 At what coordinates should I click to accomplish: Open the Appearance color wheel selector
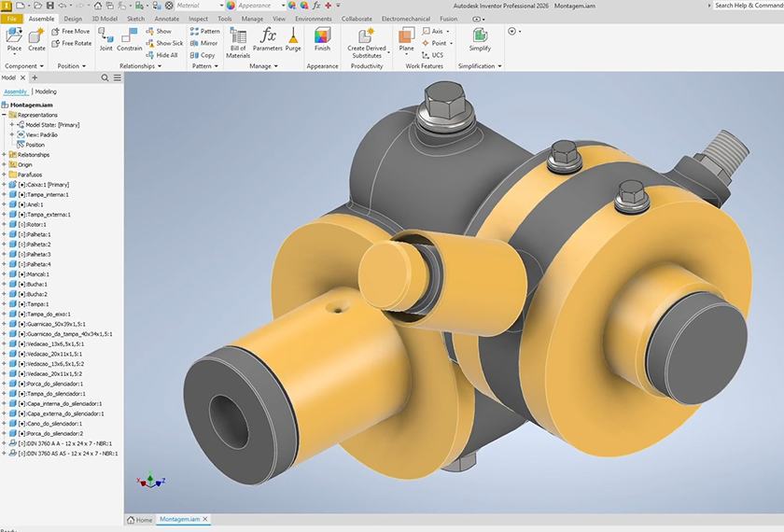pyautogui.click(x=231, y=6)
